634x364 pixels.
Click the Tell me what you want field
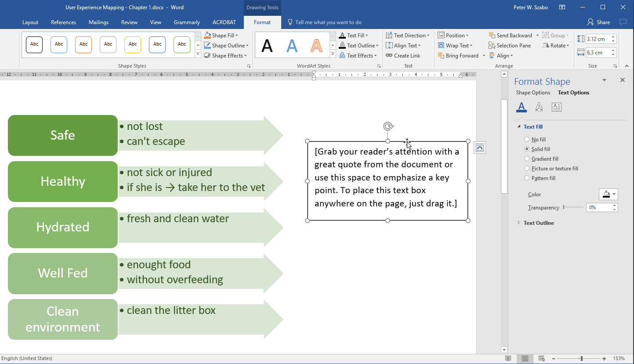pyautogui.click(x=328, y=22)
